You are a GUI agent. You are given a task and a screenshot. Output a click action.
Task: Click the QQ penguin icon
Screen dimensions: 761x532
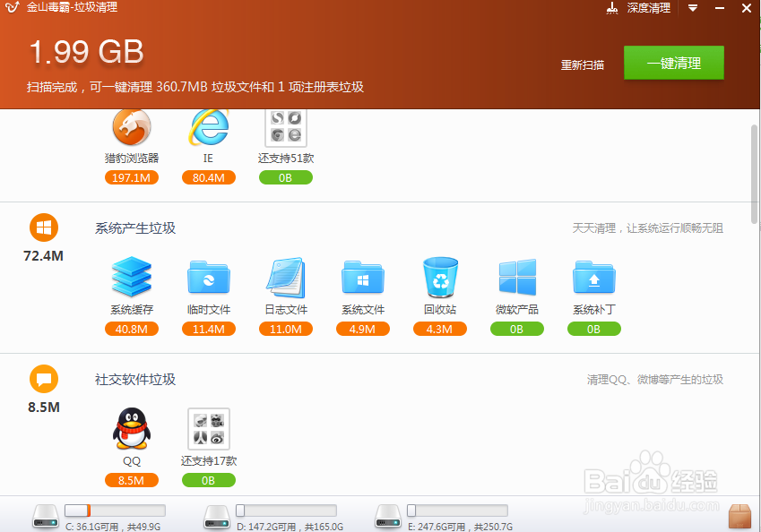(x=132, y=429)
